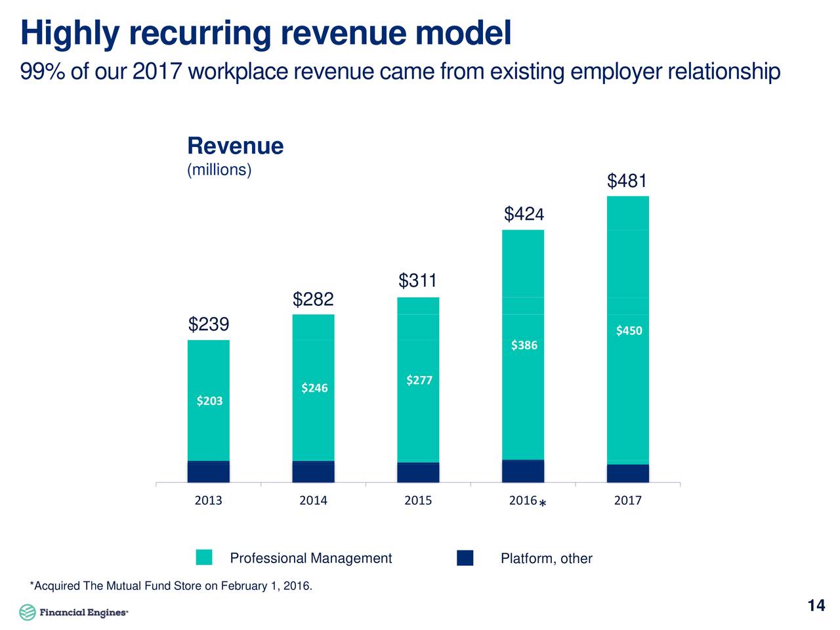Click the $386 value inside the 2016 bar
840x630 pixels.
pos(524,345)
